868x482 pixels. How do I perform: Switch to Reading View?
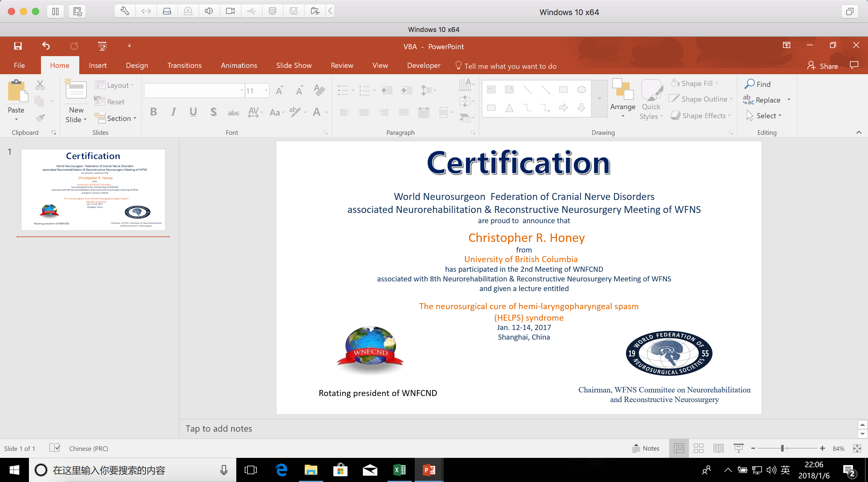pyautogui.click(x=719, y=448)
